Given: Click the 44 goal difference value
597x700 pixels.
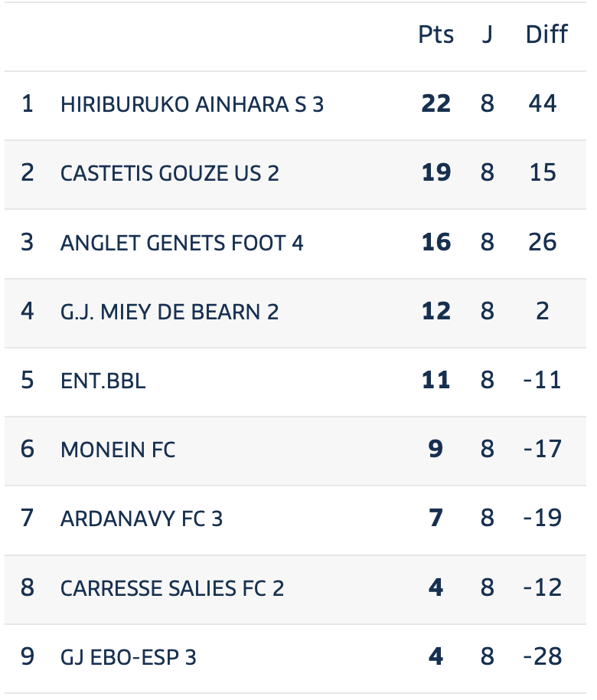Looking at the screenshot, I should 543,103.
